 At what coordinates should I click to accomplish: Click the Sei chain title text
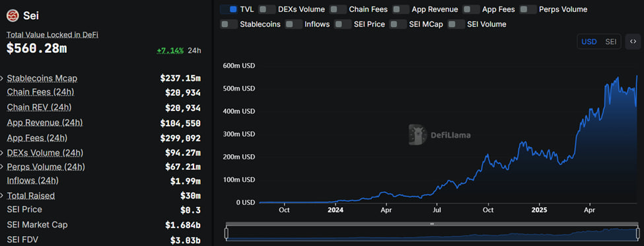(x=31, y=16)
